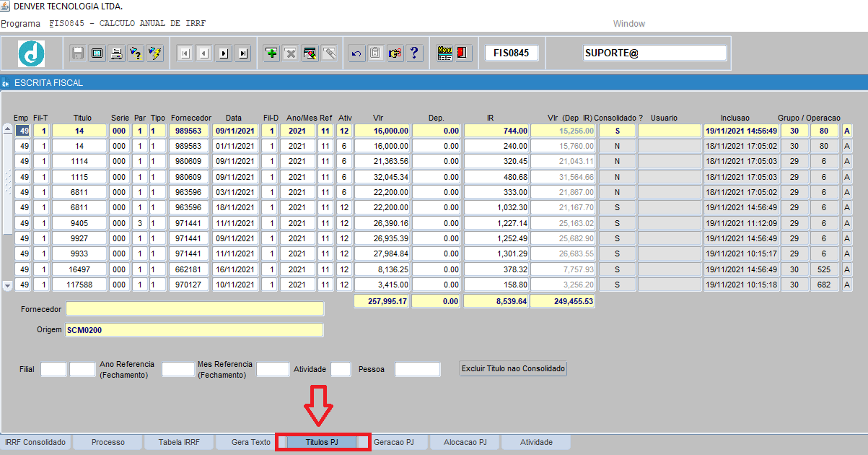
Task: Click the Enter Query flashlight icon
Action: (136, 53)
